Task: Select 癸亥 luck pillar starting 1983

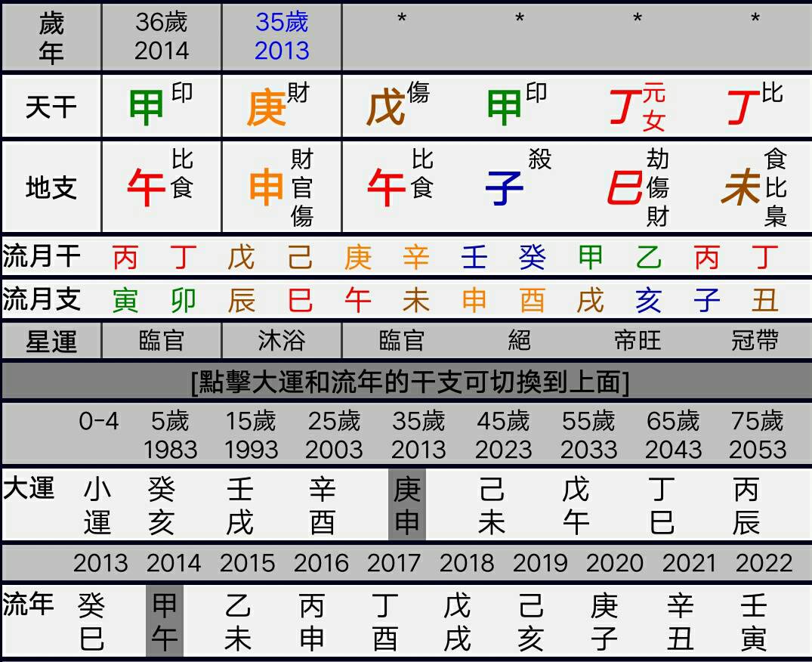Action: coord(161,506)
